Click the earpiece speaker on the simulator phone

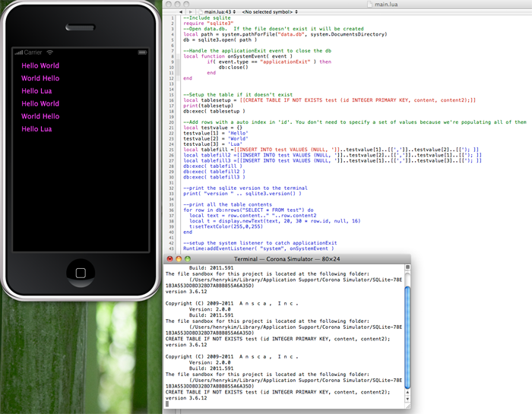pos(81,27)
